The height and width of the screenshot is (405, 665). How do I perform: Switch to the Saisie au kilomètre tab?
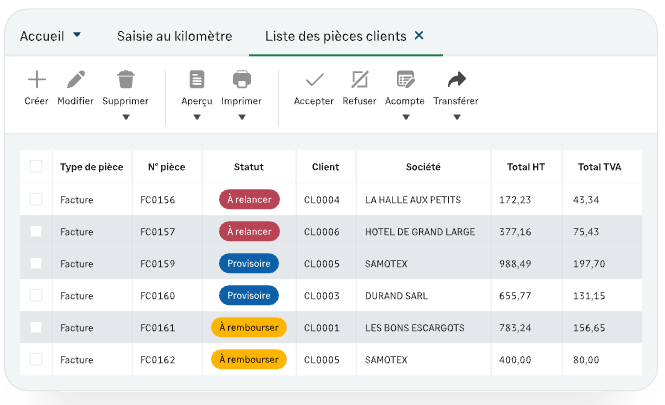click(174, 36)
